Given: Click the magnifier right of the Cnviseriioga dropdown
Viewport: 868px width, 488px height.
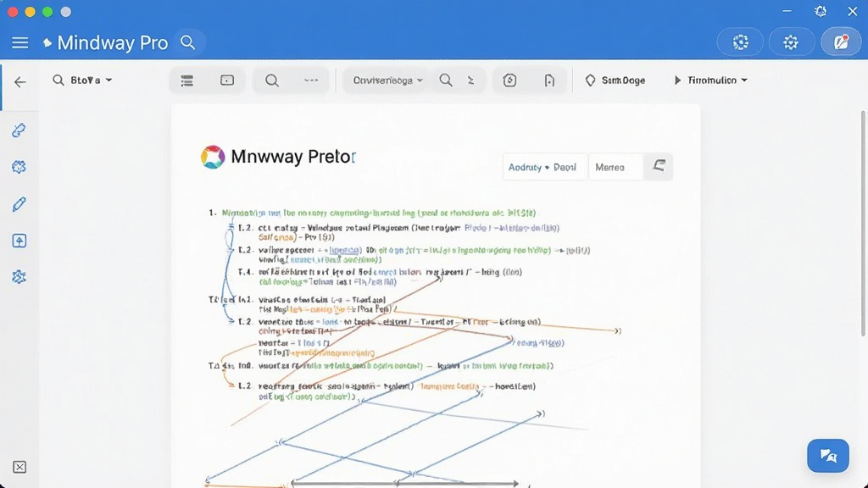Looking at the screenshot, I should tap(446, 80).
